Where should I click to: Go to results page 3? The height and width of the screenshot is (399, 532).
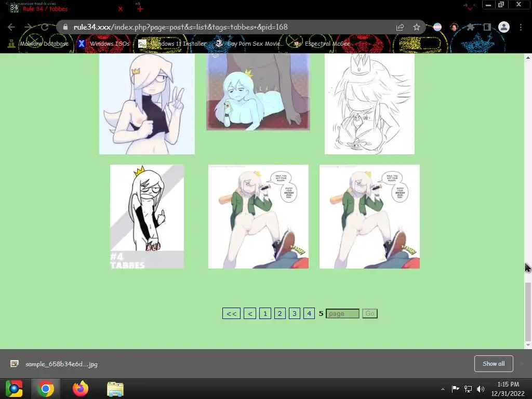coord(295,313)
